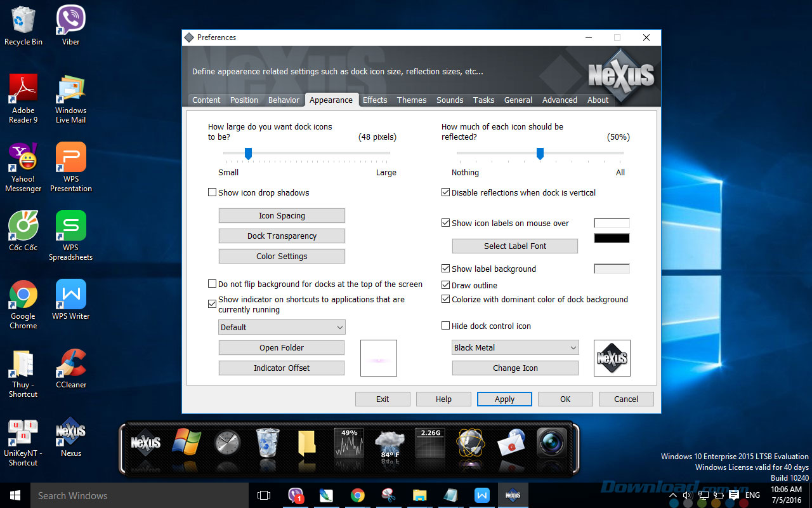The height and width of the screenshot is (508, 812).
Task: Open the globe network icon in the dock
Action: 471,443
